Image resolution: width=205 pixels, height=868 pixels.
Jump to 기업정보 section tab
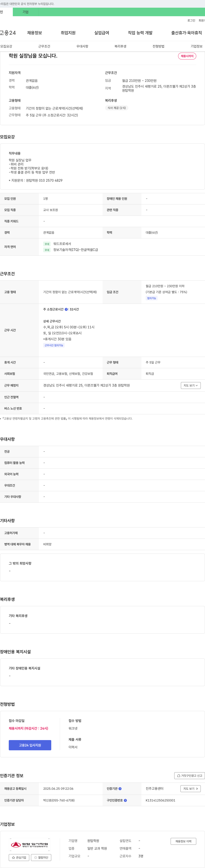coord(196,46)
